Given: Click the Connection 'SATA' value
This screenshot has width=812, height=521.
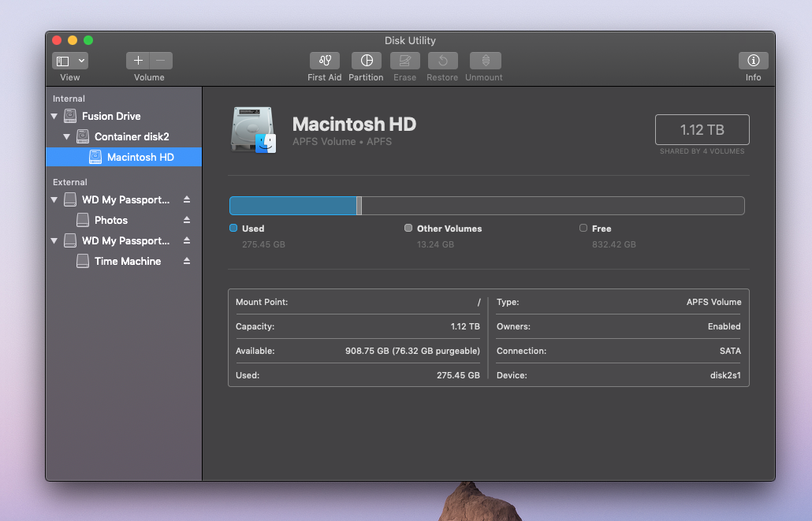Looking at the screenshot, I should pos(730,351).
